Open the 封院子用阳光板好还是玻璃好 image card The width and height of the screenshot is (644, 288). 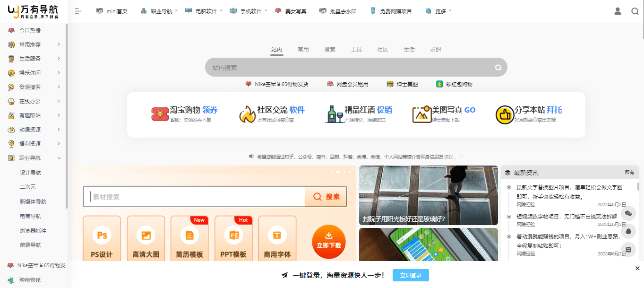coord(429,195)
